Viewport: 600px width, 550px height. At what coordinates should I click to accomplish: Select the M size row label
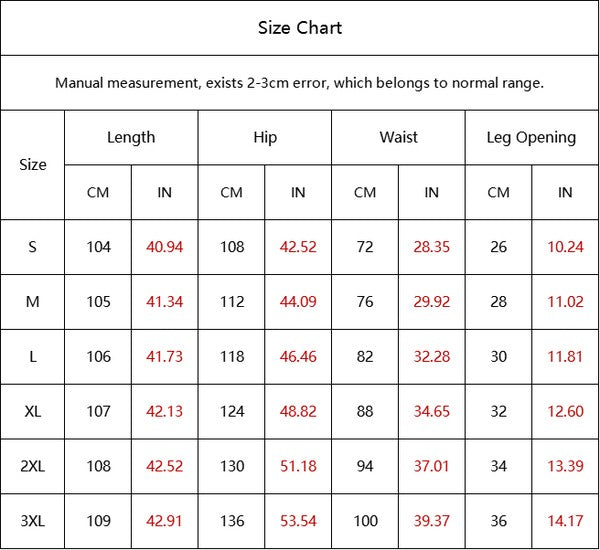[x=33, y=302]
